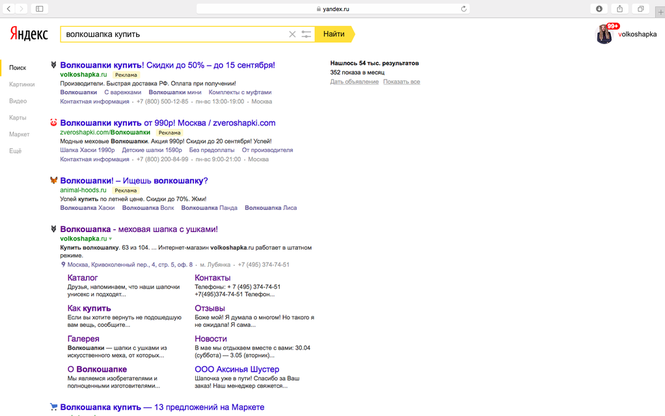Click Контактная информация under zveroshapki ad
This screenshot has width=665, height=416.
coord(95,159)
